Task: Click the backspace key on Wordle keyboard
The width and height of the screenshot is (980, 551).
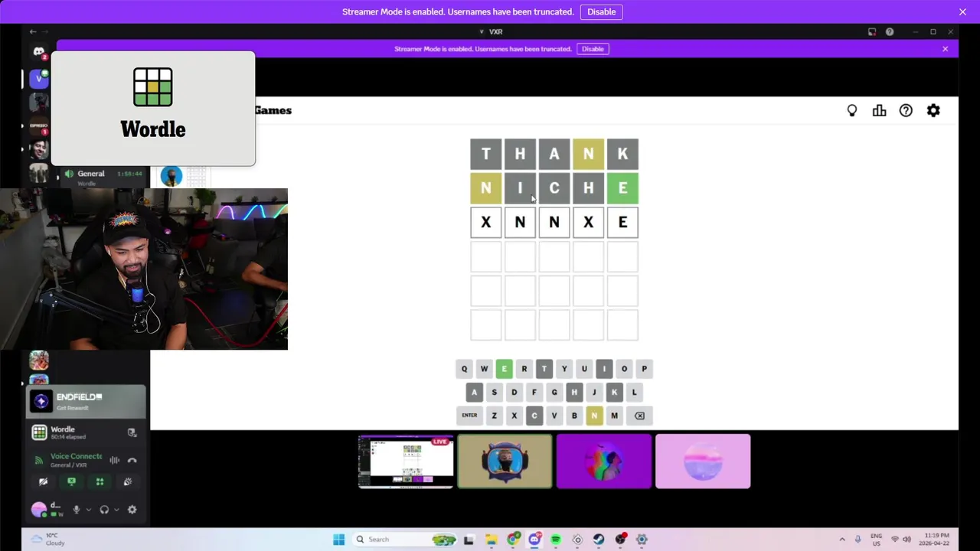Action: (639, 416)
